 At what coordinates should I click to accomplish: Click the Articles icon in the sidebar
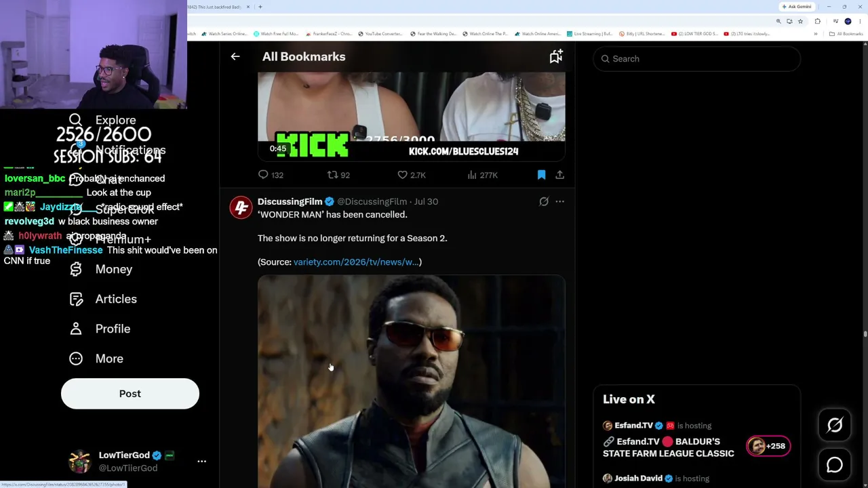coord(76,299)
